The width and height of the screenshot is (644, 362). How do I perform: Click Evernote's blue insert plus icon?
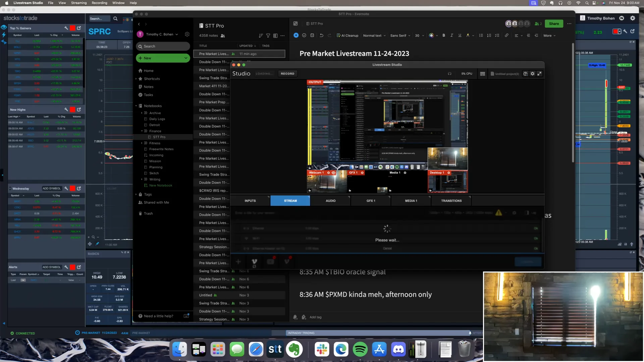[x=296, y=35]
